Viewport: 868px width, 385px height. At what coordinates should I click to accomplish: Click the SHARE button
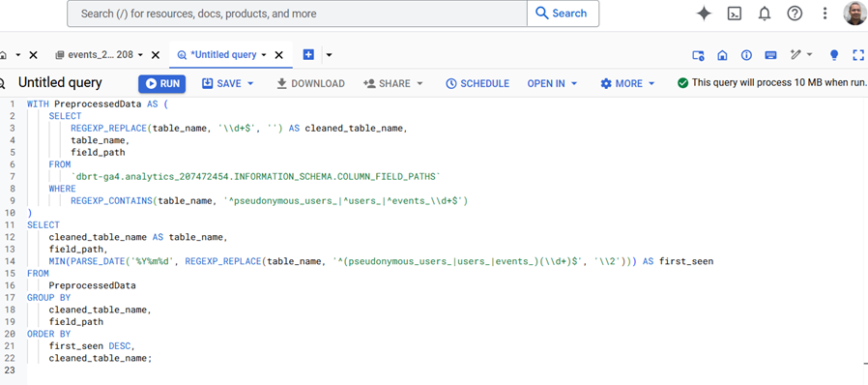point(387,83)
